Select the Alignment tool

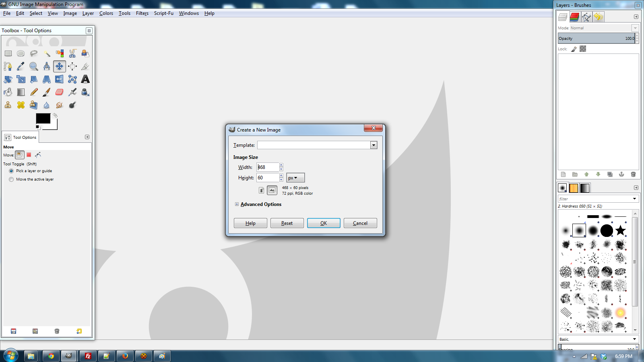(x=72, y=66)
